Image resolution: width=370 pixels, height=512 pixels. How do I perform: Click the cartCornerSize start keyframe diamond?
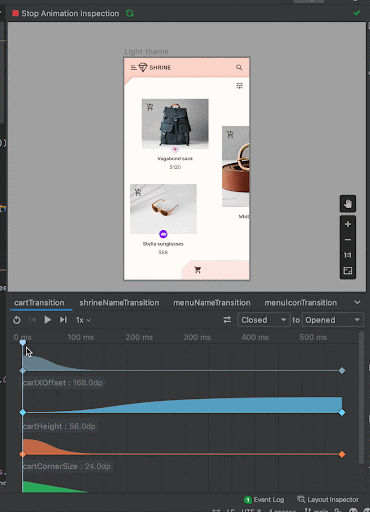point(23,454)
